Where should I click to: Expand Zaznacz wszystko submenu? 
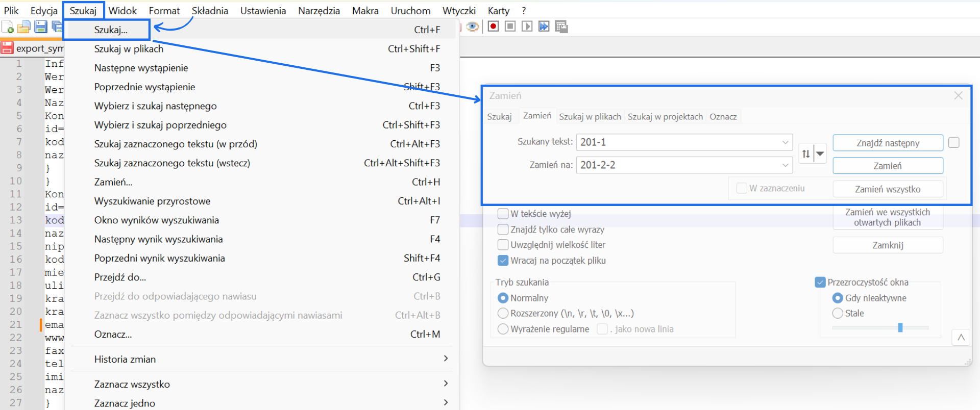point(446,383)
